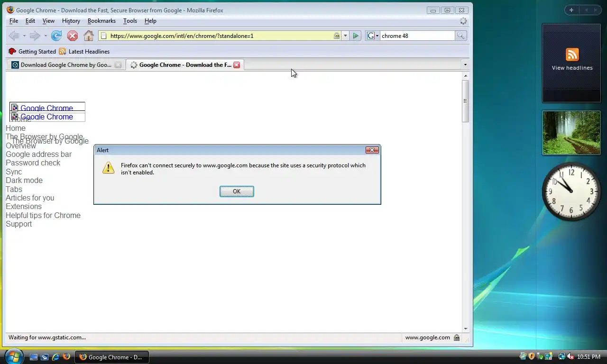The image size is (607, 364).
Task: Reload the current page
Action: 56,36
